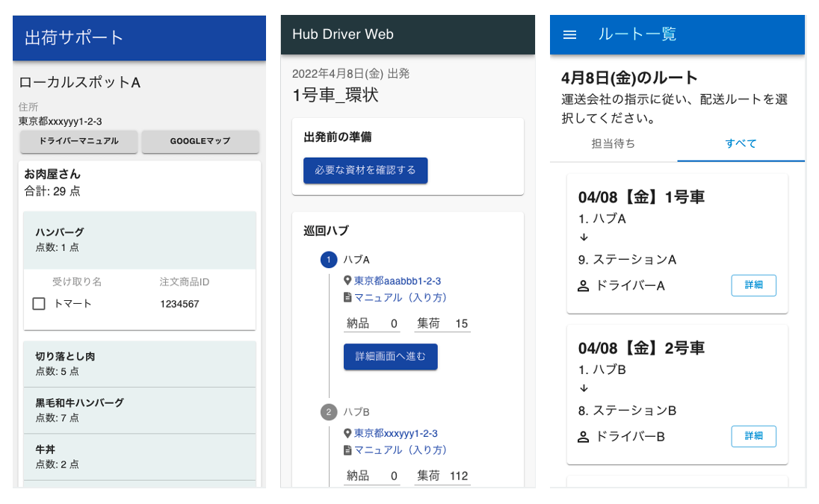Click 詳細画面へ進む for ハブA
819x504 pixels.
(390, 356)
